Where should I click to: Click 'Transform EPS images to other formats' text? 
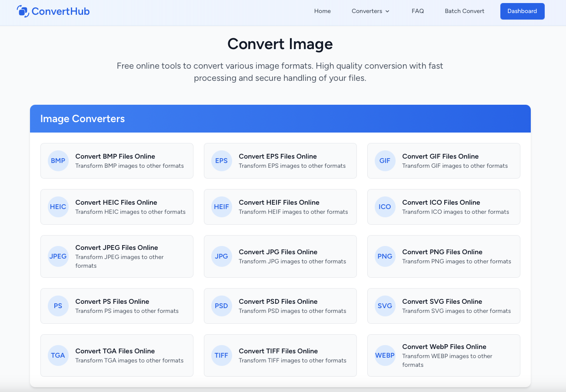pyautogui.click(x=292, y=166)
